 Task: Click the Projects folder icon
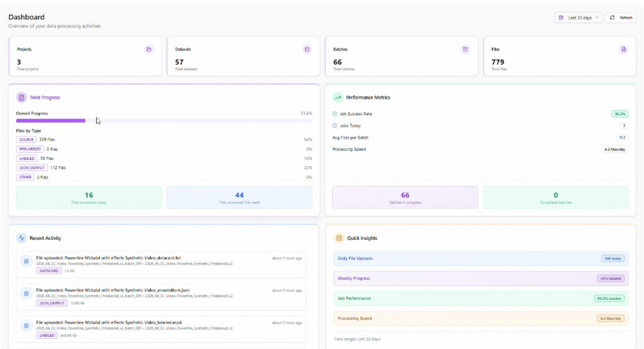click(149, 50)
